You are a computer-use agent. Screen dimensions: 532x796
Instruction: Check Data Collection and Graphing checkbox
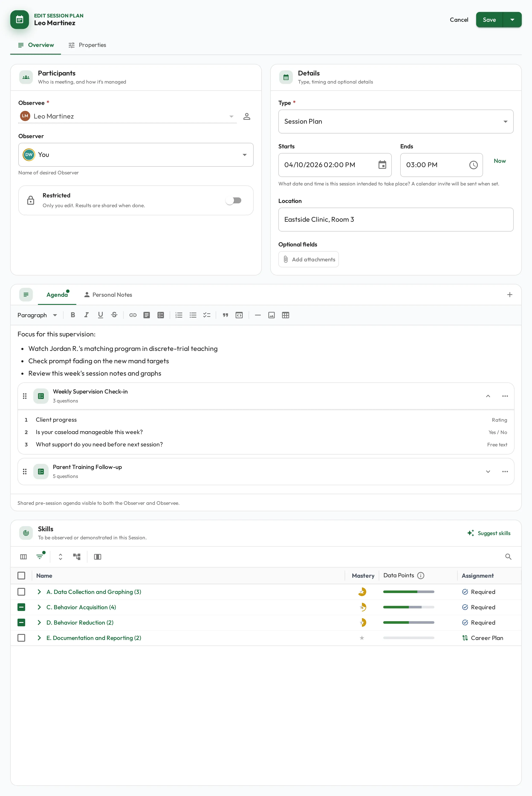point(21,592)
